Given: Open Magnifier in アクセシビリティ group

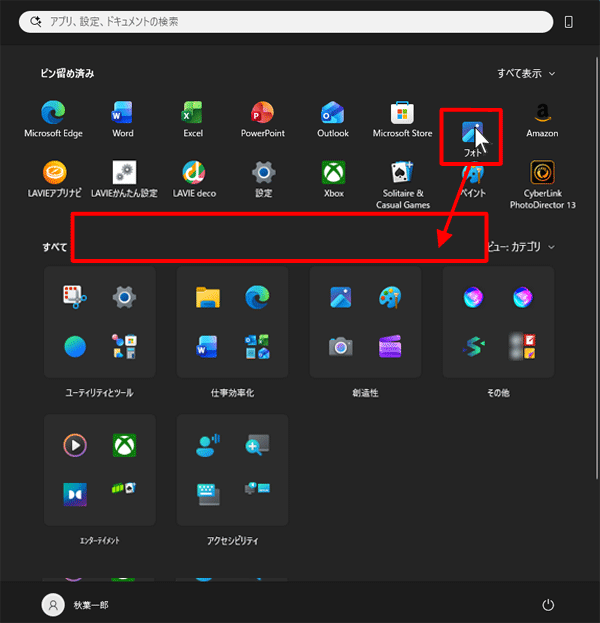Looking at the screenshot, I should pos(257,445).
